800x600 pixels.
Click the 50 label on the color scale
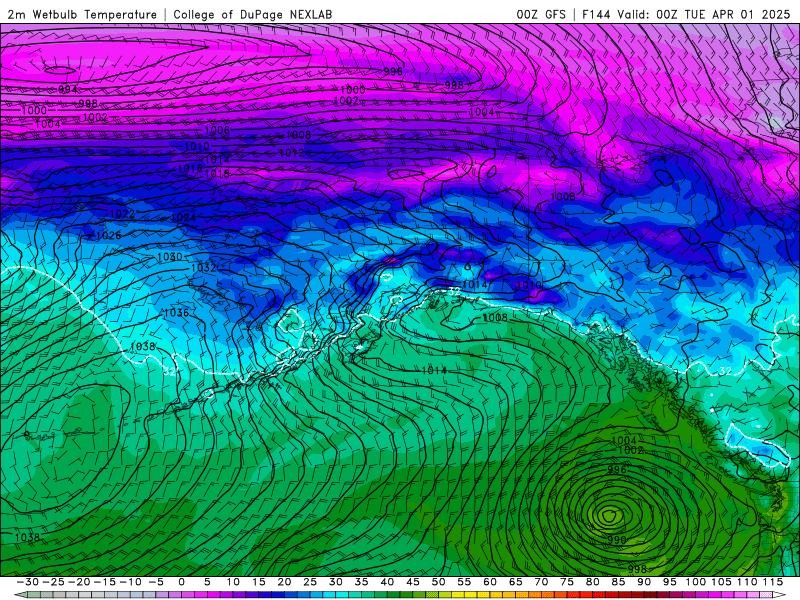pyautogui.click(x=438, y=582)
